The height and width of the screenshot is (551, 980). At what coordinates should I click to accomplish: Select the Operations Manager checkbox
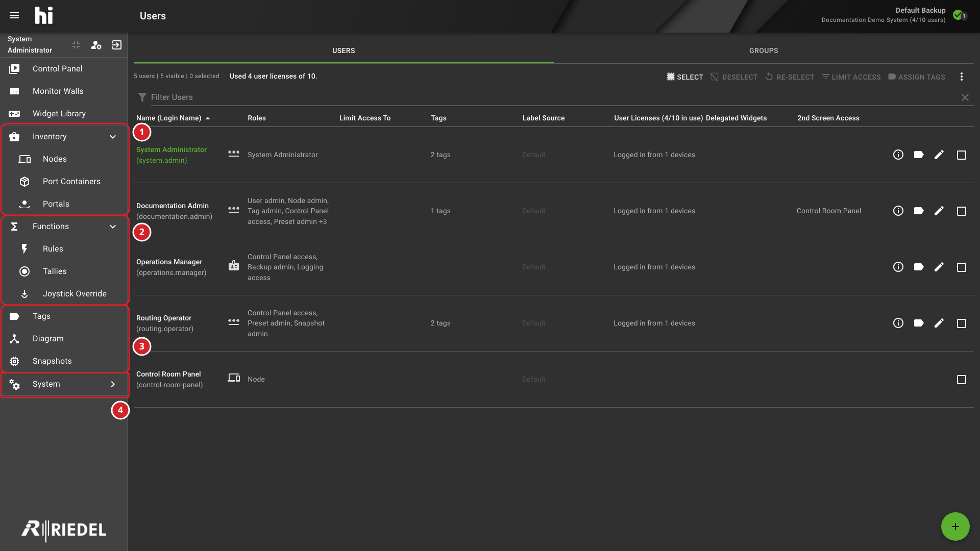tap(962, 267)
